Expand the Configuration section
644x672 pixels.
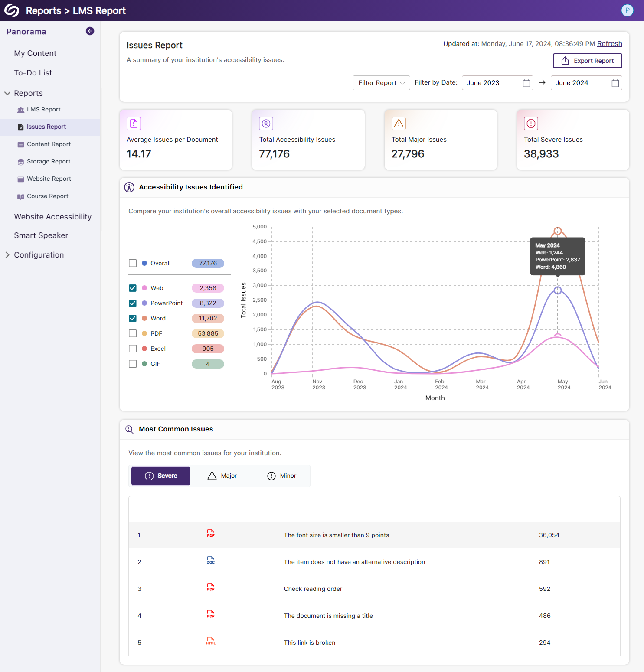point(7,255)
